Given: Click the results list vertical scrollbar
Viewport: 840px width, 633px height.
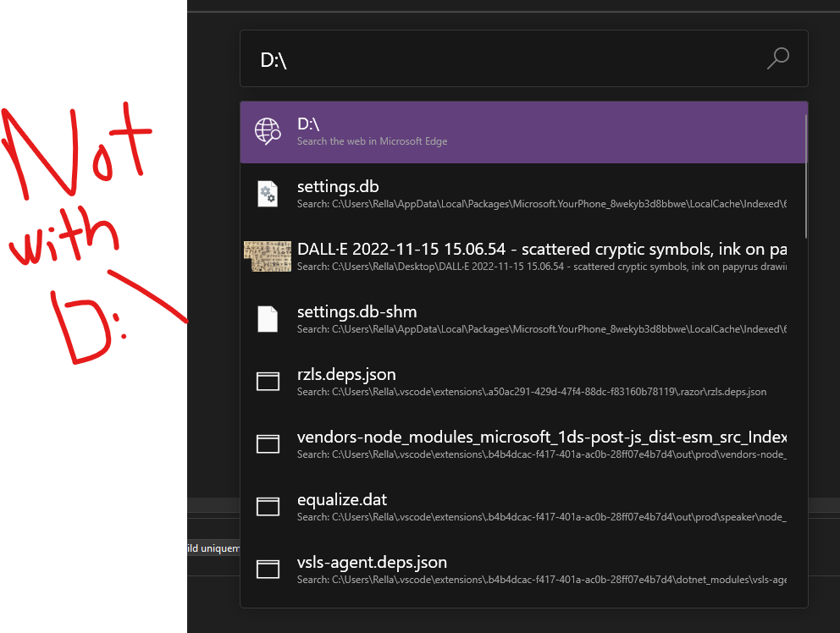Looking at the screenshot, I should [806, 177].
